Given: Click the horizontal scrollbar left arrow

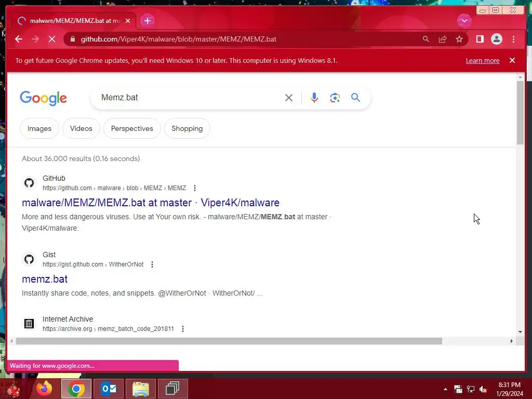Looking at the screenshot, I should (x=12, y=341).
